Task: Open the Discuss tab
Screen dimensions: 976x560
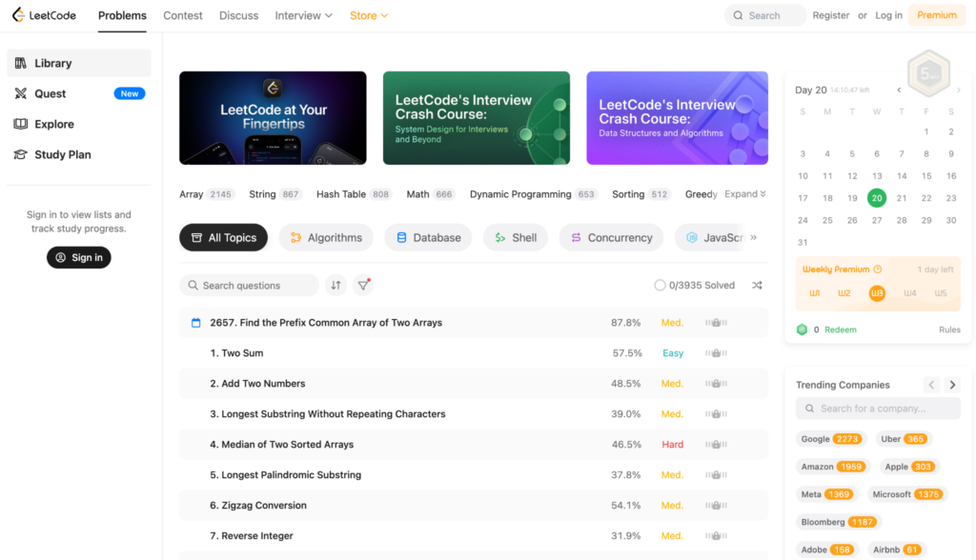Action: point(238,15)
